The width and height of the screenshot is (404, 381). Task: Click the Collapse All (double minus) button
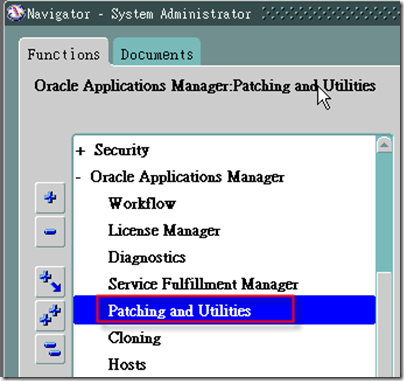pyautogui.click(x=50, y=349)
